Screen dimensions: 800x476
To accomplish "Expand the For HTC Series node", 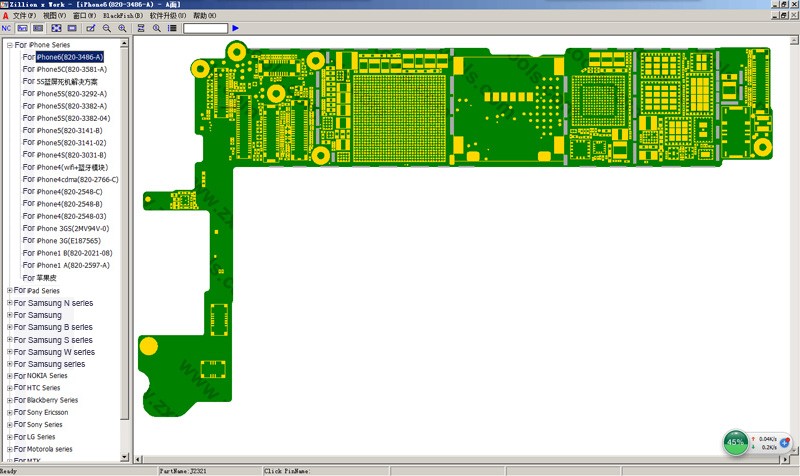I will (9, 388).
